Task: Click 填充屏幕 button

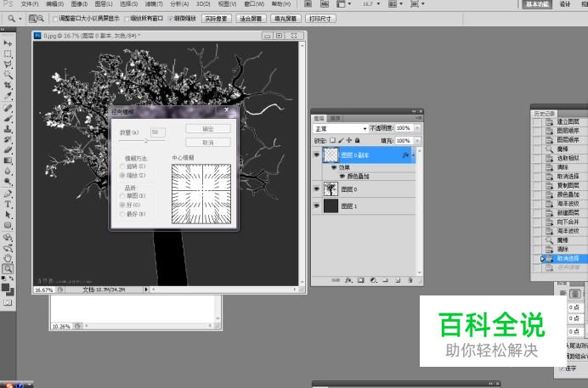Action: pos(286,19)
